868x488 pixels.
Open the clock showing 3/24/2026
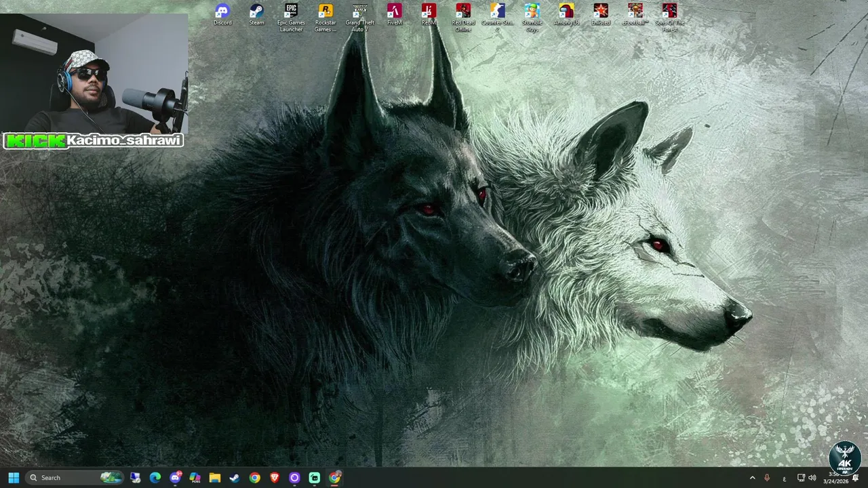[835, 478]
